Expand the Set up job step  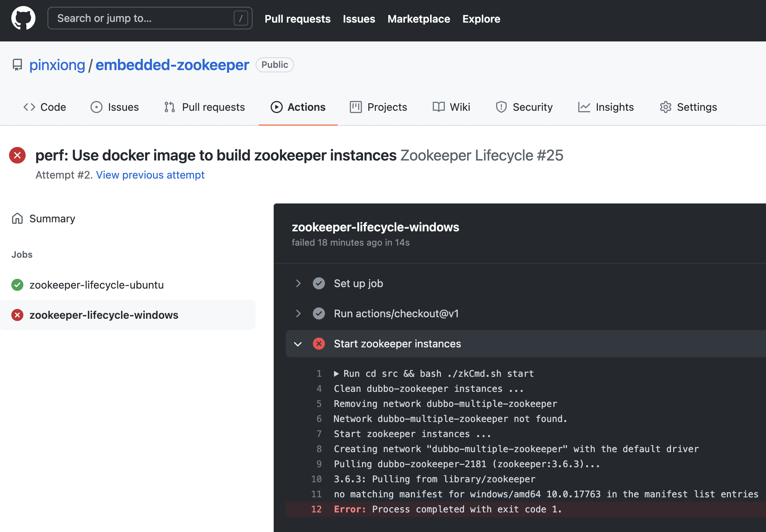click(298, 283)
